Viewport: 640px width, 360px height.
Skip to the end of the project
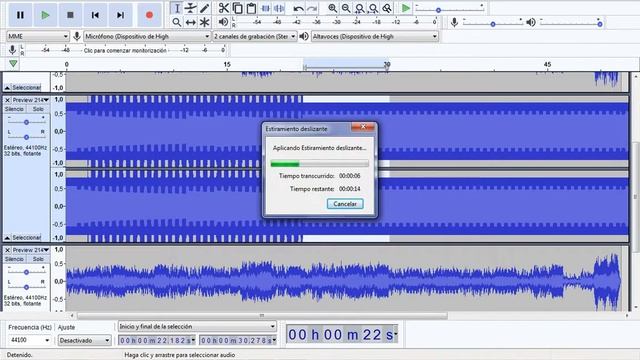click(x=120, y=15)
